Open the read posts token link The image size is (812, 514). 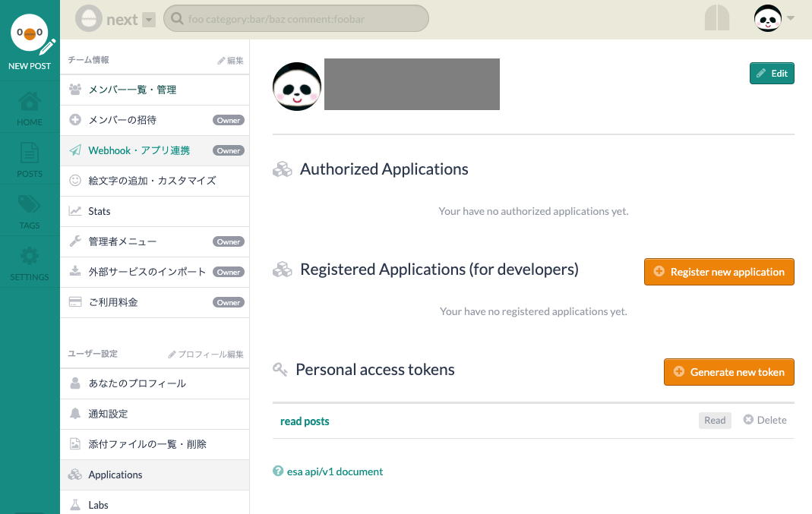(305, 421)
